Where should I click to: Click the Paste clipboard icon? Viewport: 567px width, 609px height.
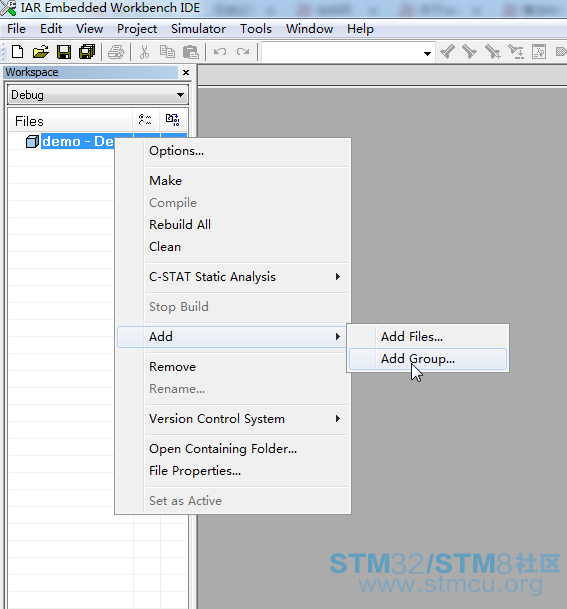191,52
